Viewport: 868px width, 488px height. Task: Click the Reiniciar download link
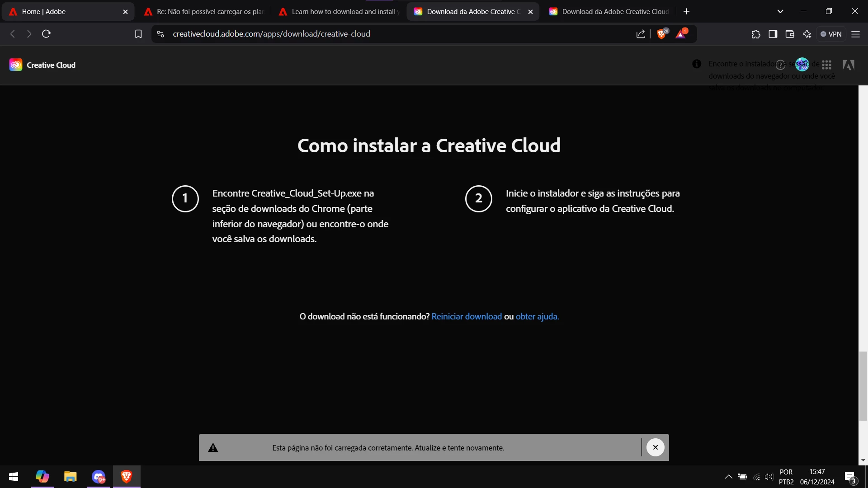[x=467, y=316]
